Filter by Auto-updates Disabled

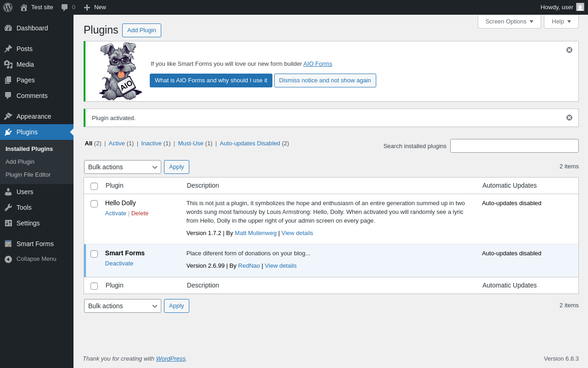250,144
